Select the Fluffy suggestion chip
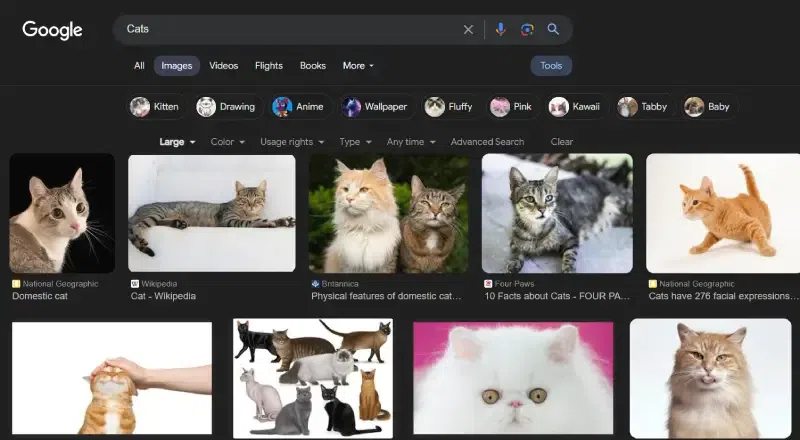Viewport: 800px width, 440px height. (451, 107)
